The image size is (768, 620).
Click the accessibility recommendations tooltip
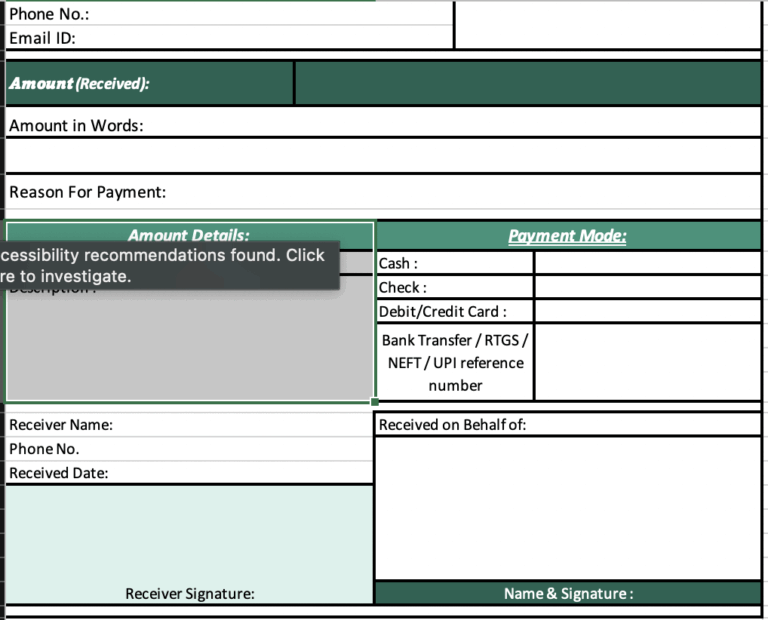[x=169, y=265]
